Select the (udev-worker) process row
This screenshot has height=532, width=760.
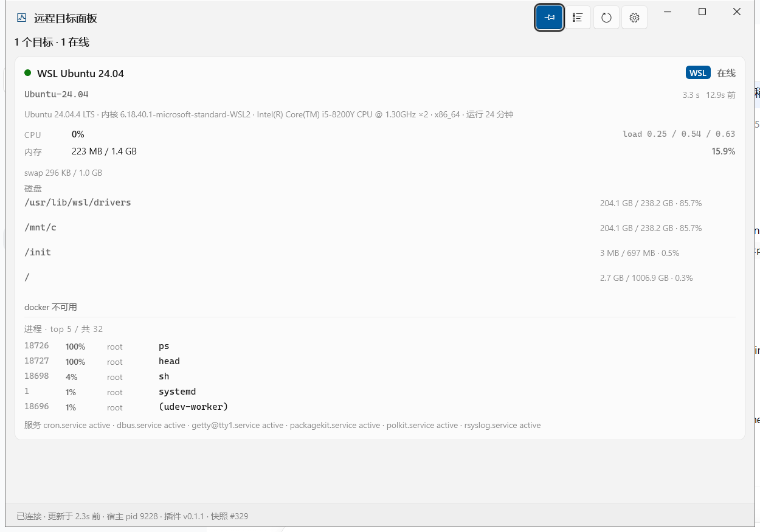coord(379,407)
